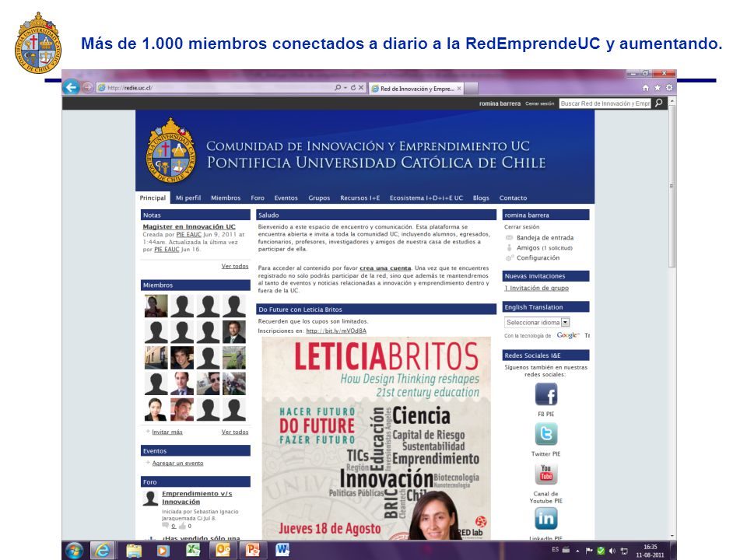747x560 pixels.
Task: Select the Principal tab
Action: tap(153, 198)
